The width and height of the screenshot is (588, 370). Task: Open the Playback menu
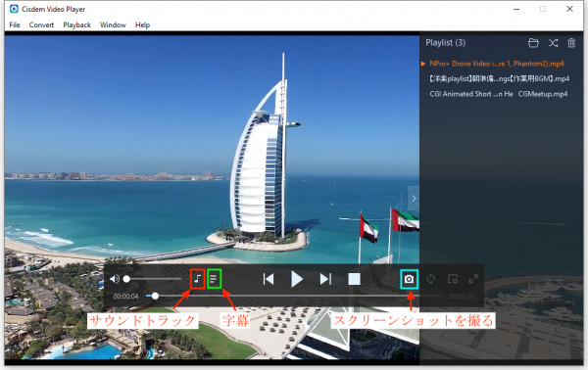76,24
